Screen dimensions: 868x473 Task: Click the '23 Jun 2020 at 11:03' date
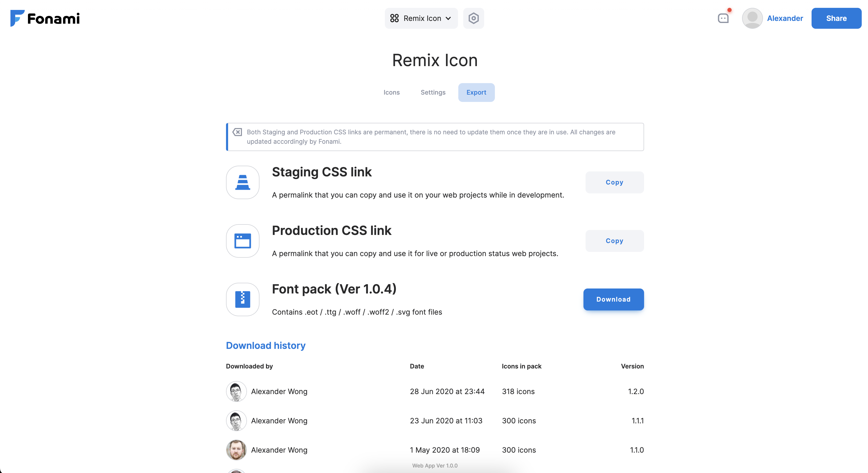point(446,420)
